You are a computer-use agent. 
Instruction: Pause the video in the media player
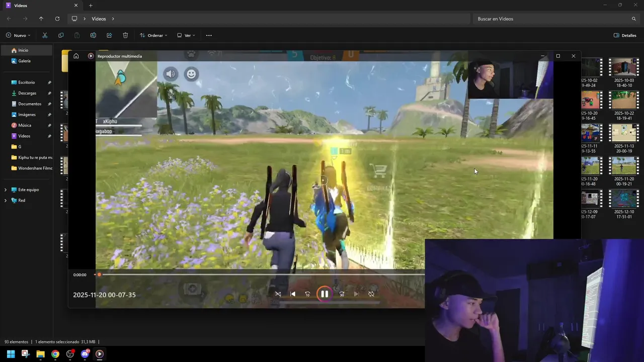click(325, 294)
